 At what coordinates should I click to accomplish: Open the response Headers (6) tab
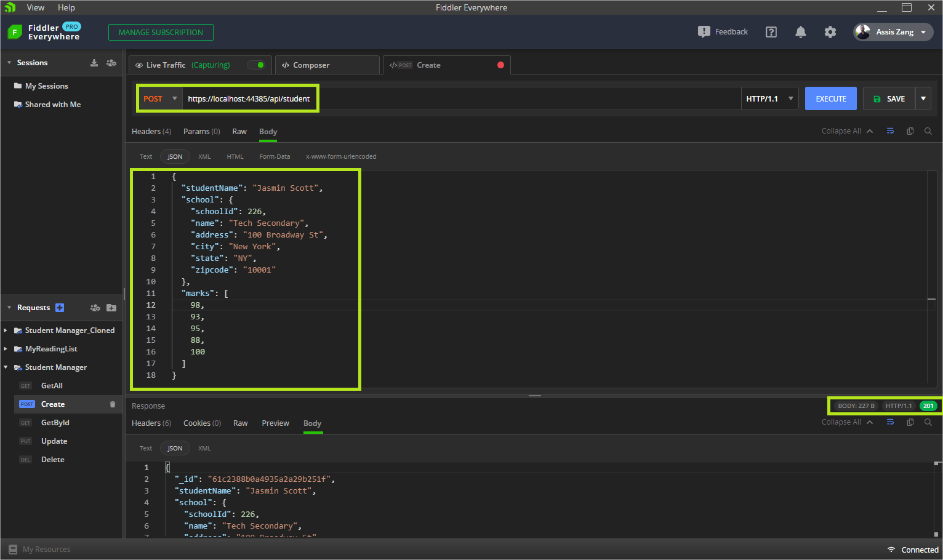tap(151, 423)
